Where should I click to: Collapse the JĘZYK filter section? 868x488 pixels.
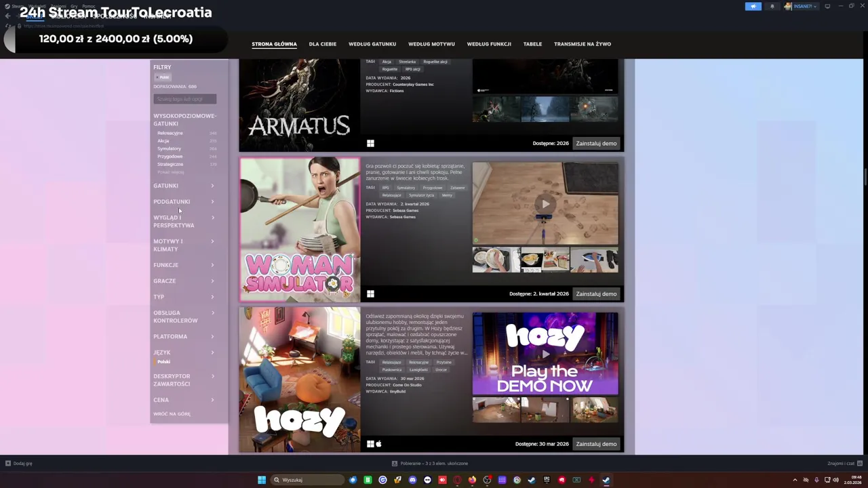[184, 352]
